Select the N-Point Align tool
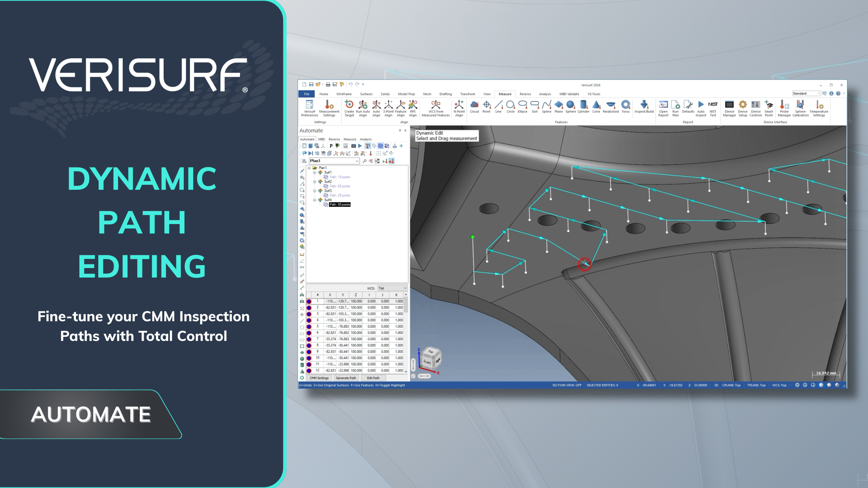This screenshot has width=868, height=488. click(459, 108)
